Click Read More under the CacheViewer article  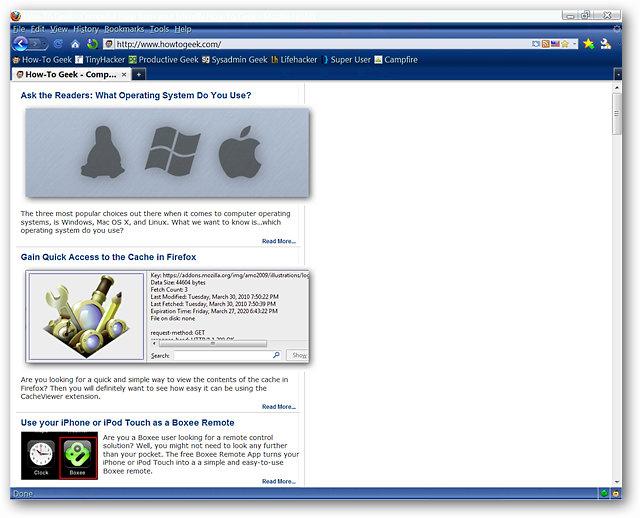pyautogui.click(x=279, y=407)
